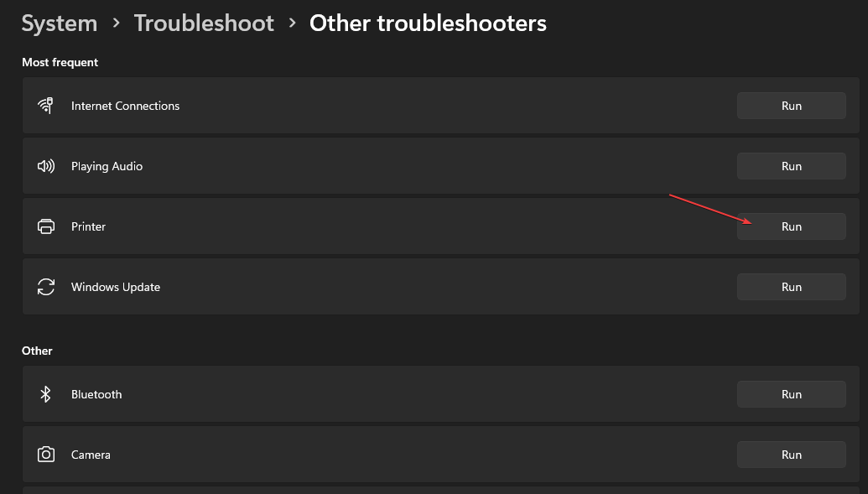Click the Camera icon
The width and height of the screenshot is (868, 494).
click(x=46, y=455)
